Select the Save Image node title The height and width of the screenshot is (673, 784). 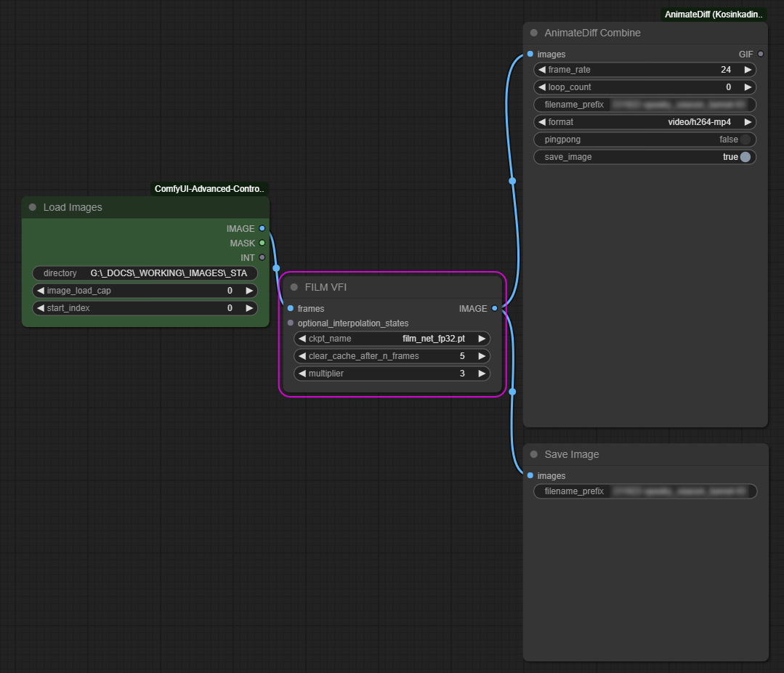(x=572, y=454)
